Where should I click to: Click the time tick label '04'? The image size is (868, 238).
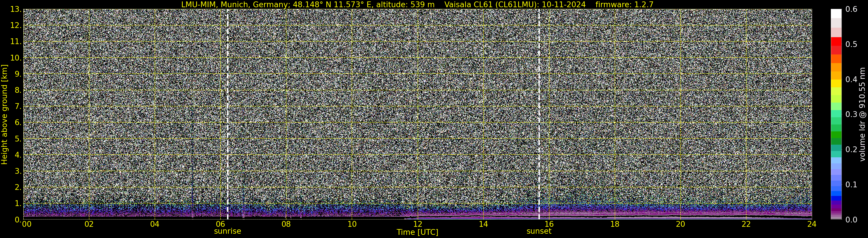(x=155, y=224)
